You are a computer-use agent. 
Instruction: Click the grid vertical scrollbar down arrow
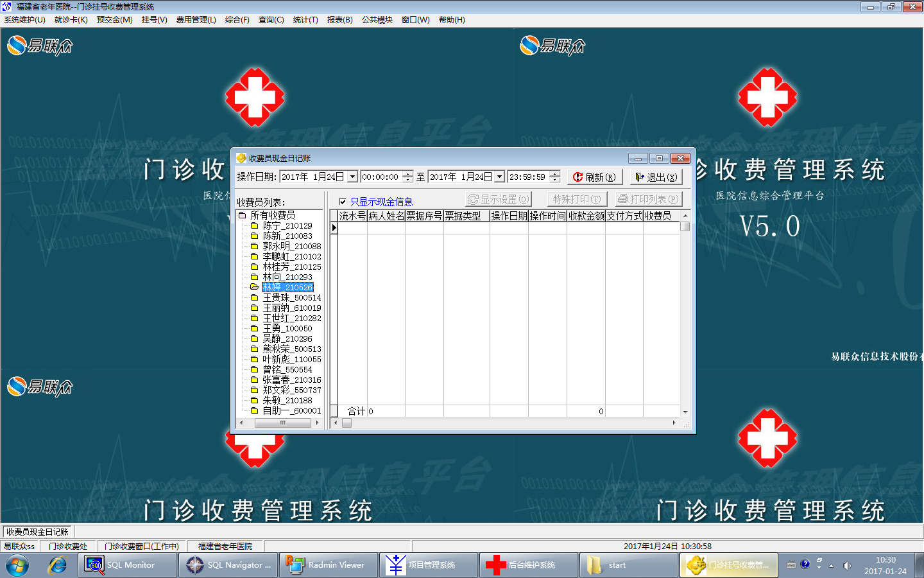tap(685, 412)
